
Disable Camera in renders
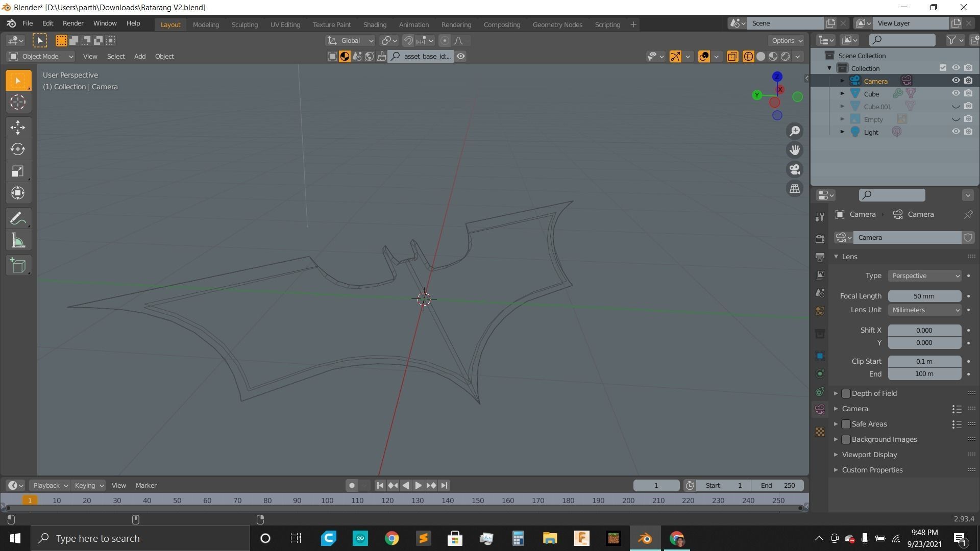point(968,81)
